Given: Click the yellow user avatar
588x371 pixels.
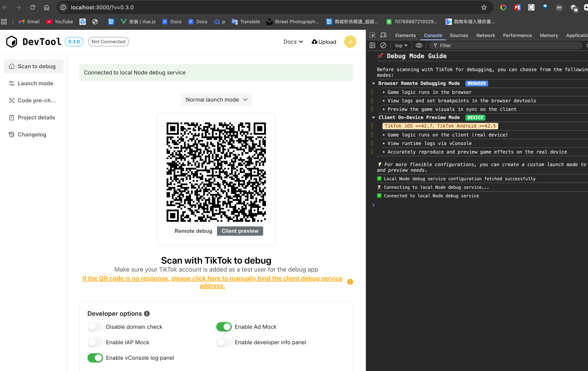Looking at the screenshot, I should [x=350, y=42].
